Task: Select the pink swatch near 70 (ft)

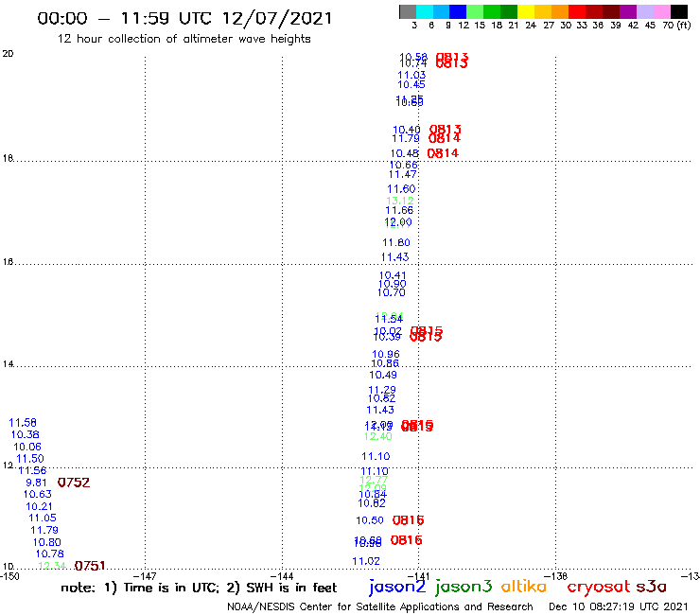Action: (x=661, y=11)
